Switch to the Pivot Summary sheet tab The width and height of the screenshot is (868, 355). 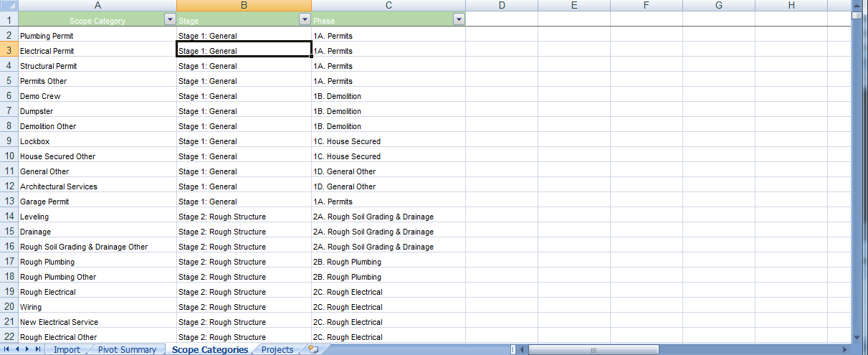(x=127, y=349)
